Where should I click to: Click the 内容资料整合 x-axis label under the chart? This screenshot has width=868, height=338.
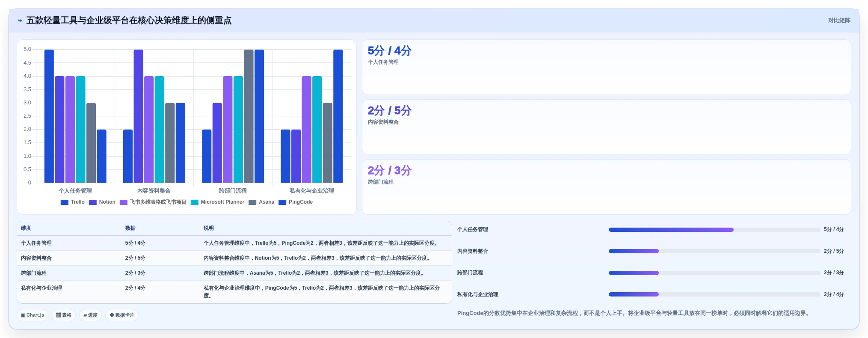[x=154, y=191]
